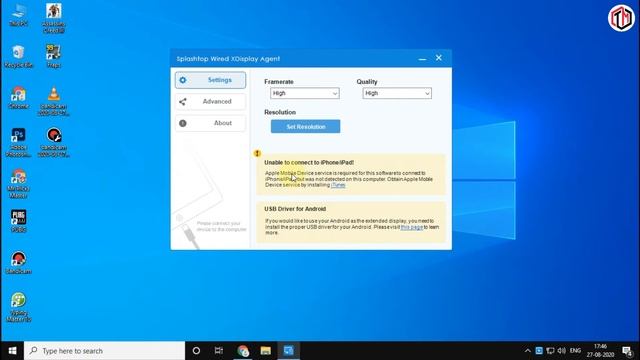The height and width of the screenshot is (360, 640).
Task: Select the VLC cone video file icon
Action: pyautogui.click(x=53, y=101)
